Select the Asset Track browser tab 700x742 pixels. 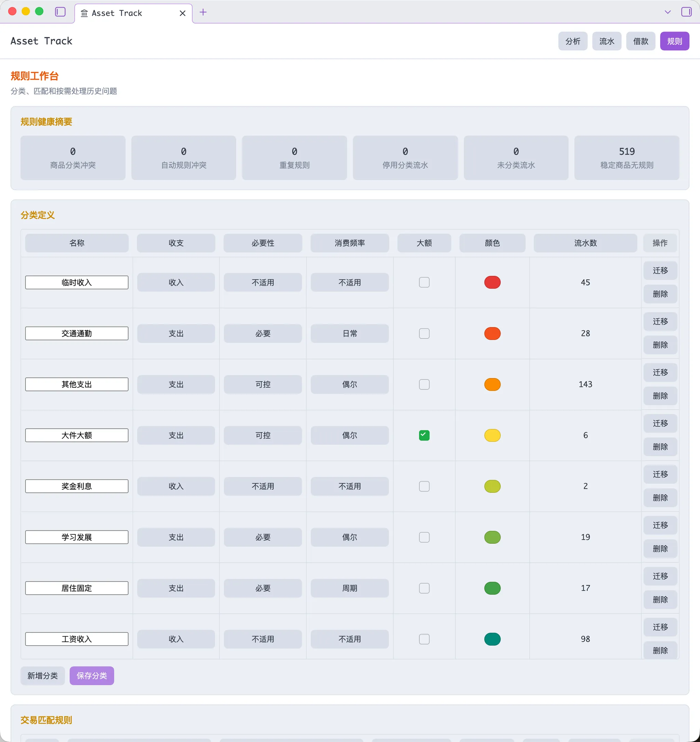tap(133, 13)
